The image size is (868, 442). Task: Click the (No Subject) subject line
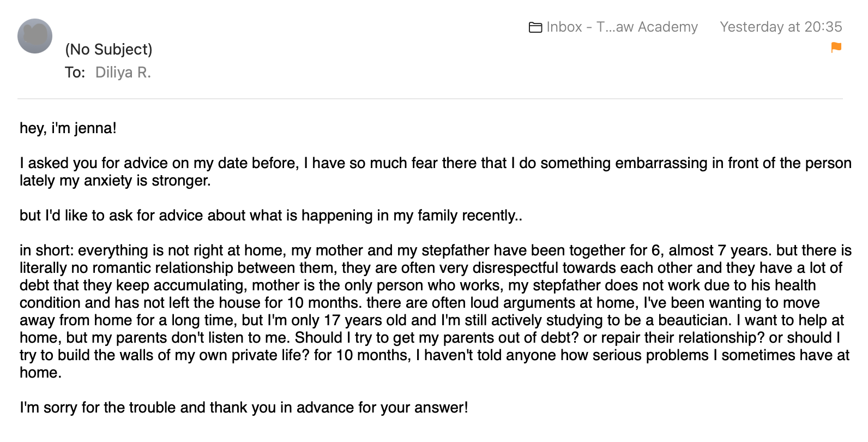coord(108,49)
